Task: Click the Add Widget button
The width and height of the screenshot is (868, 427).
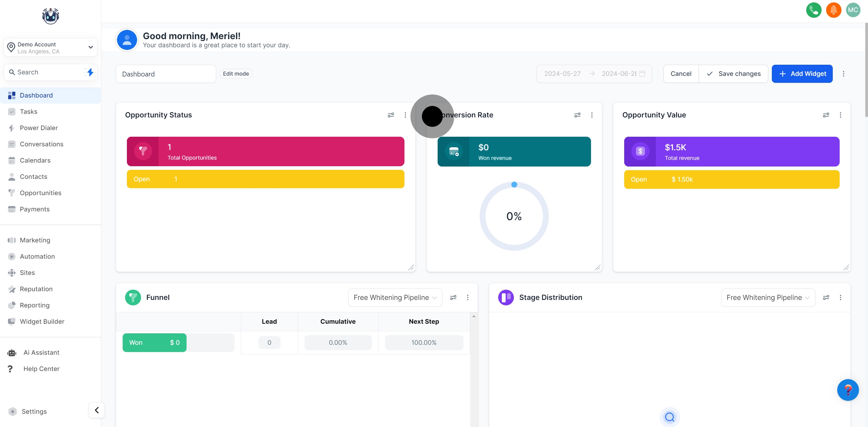Action: point(802,74)
